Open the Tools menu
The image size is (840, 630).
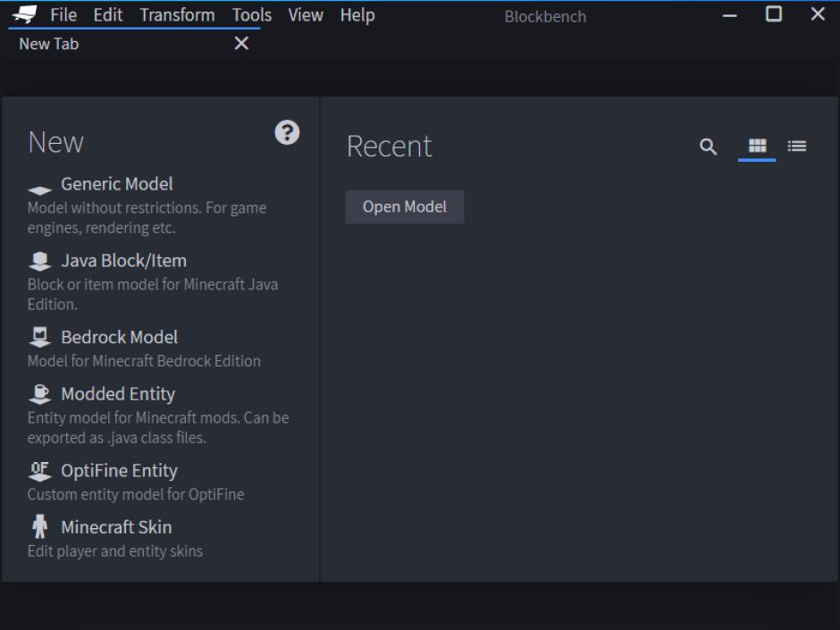tap(252, 15)
